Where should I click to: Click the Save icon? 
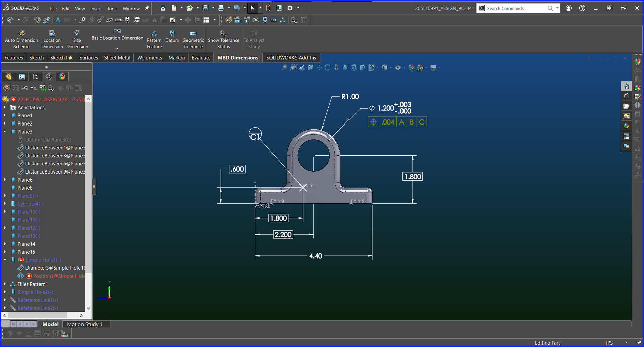tap(205, 8)
